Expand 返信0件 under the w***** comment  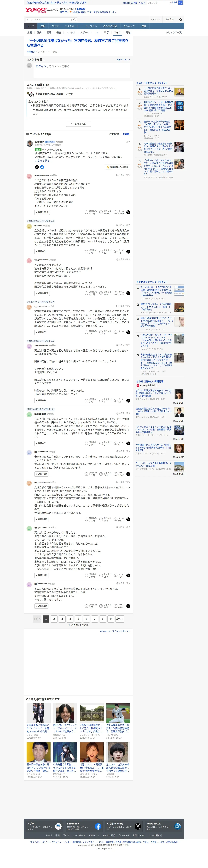[x=40, y=251]
